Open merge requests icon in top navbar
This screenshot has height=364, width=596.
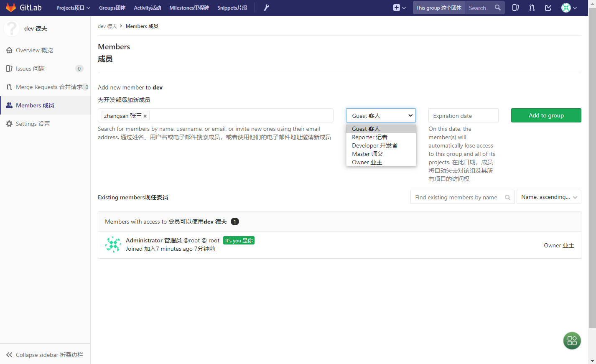[532, 8]
